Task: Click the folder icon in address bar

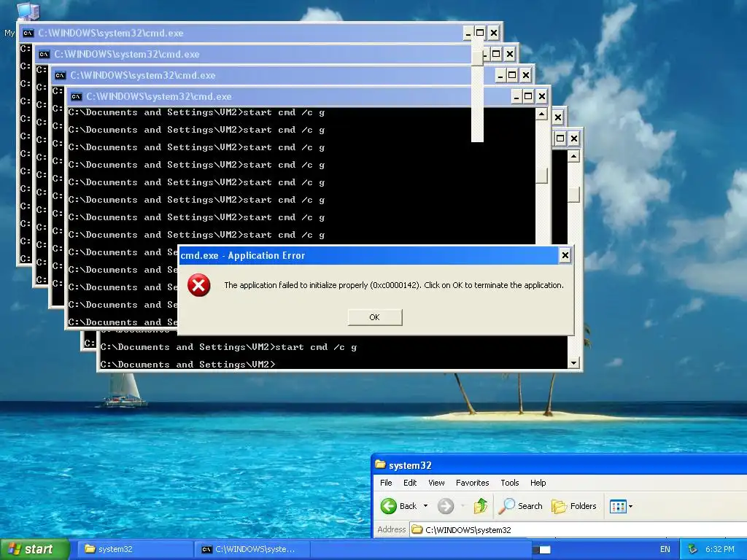Action: [417, 529]
